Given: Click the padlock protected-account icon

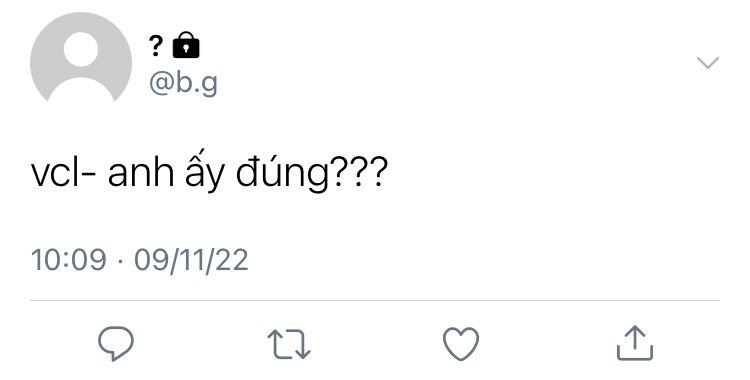Looking at the screenshot, I should [x=186, y=45].
